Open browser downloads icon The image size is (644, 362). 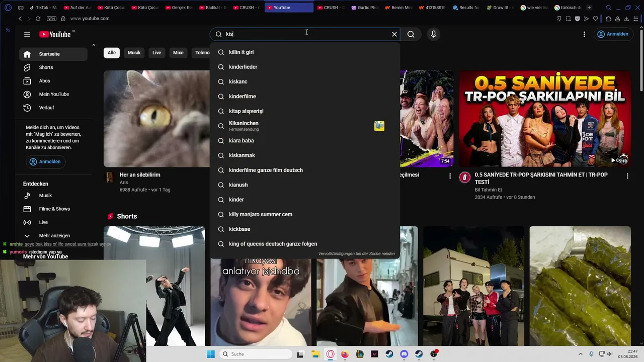tap(627, 19)
